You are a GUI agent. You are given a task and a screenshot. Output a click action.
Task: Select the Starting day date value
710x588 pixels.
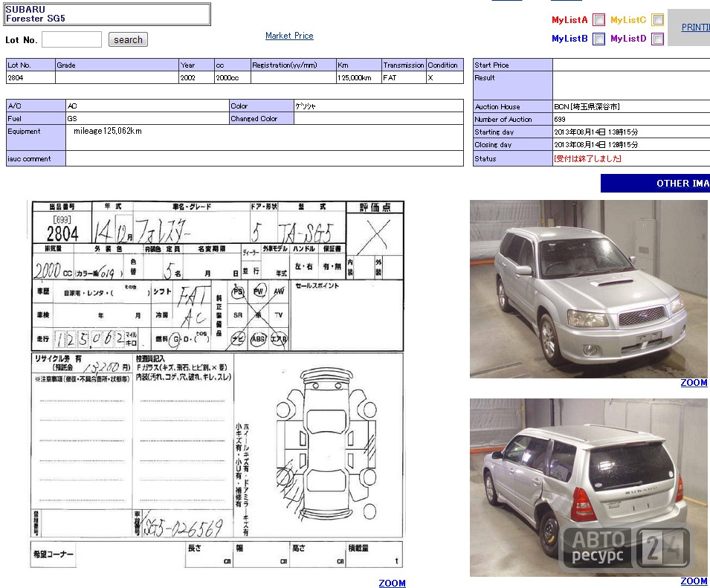(596, 132)
